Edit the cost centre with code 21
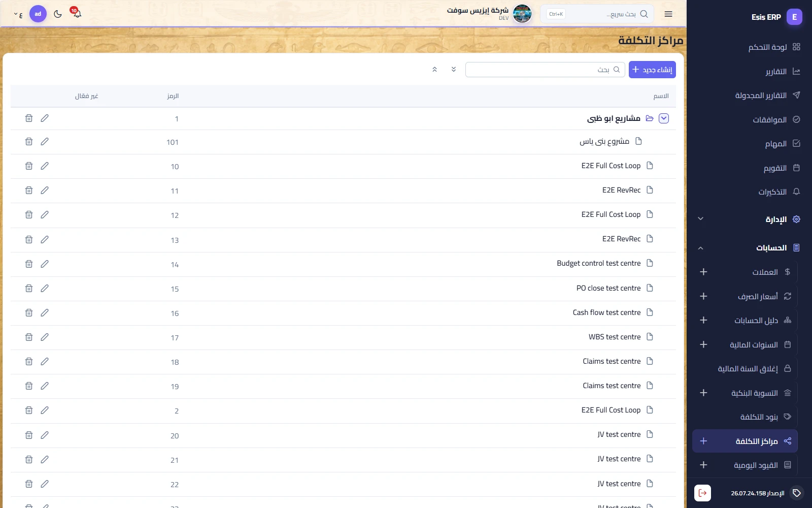The width and height of the screenshot is (812, 508). 45,460
